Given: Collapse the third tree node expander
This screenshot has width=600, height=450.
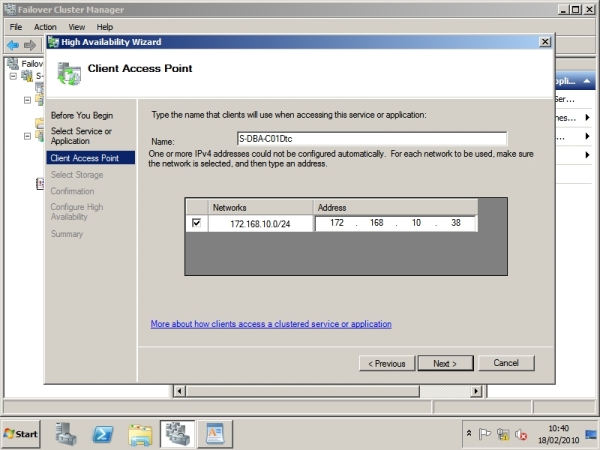Looking at the screenshot, I should tap(27, 136).
